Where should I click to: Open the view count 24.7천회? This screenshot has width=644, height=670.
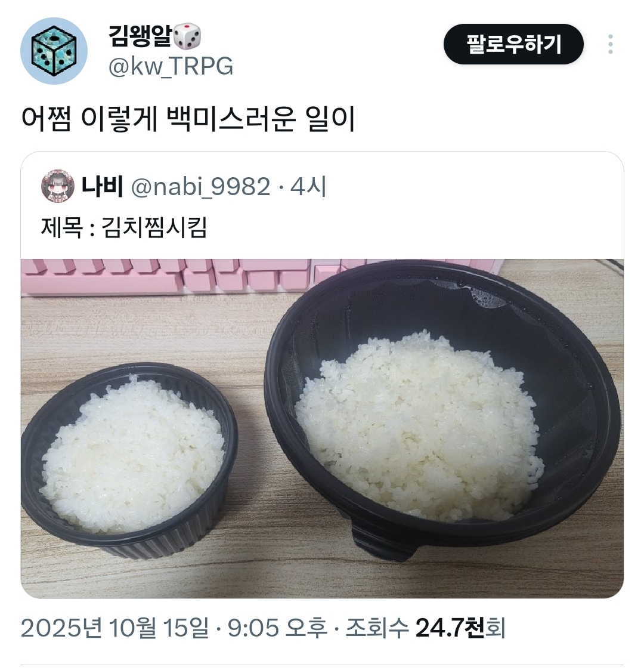pyautogui.click(x=460, y=628)
